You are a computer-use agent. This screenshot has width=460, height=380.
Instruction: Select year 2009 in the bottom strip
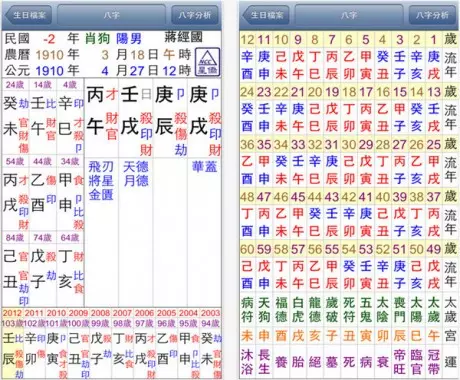click(78, 313)
